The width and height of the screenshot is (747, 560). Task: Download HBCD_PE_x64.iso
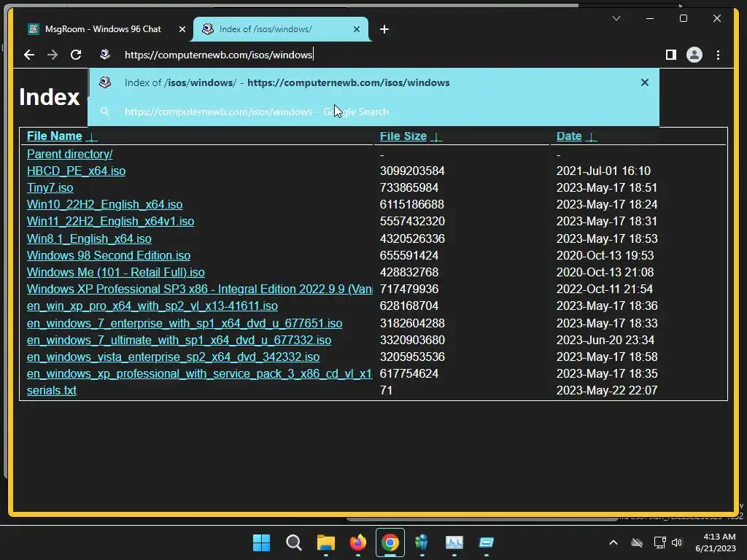[x=76, y=171]
